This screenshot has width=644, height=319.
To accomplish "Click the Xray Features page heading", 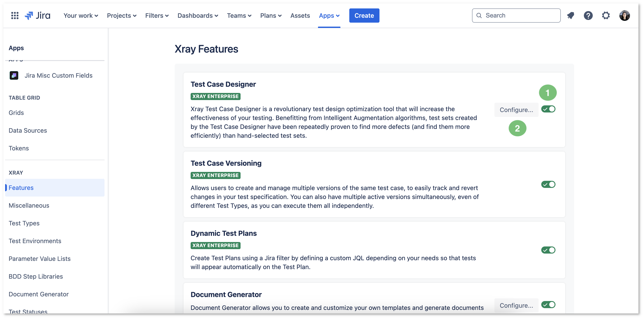I will [x=206, y=49].
